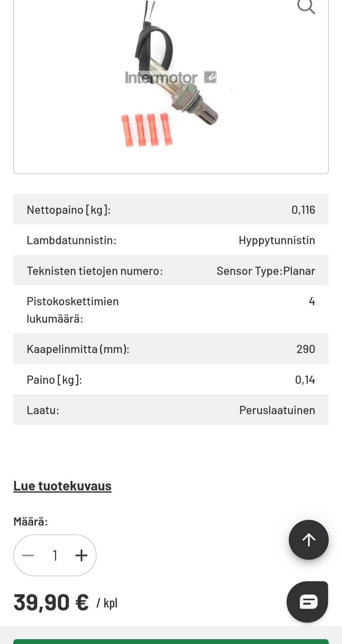
Task: Select the 'Laatu' specification row
Action: 171,410
